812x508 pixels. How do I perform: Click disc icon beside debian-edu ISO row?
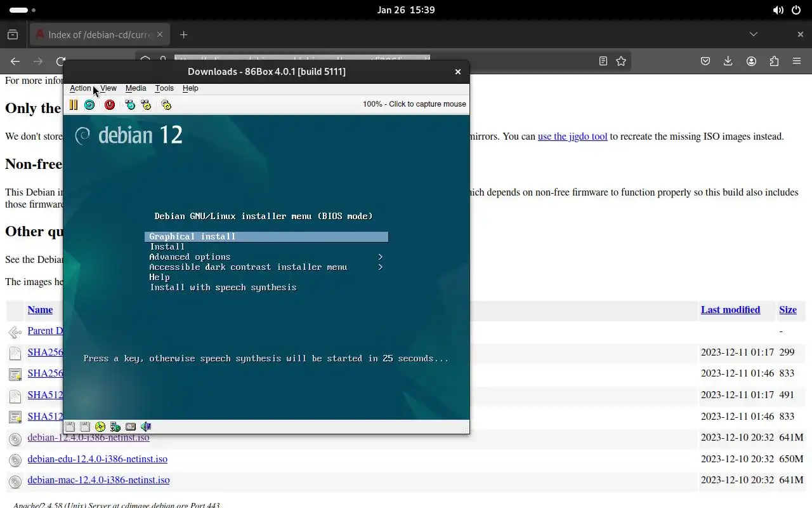coord(15,460)
